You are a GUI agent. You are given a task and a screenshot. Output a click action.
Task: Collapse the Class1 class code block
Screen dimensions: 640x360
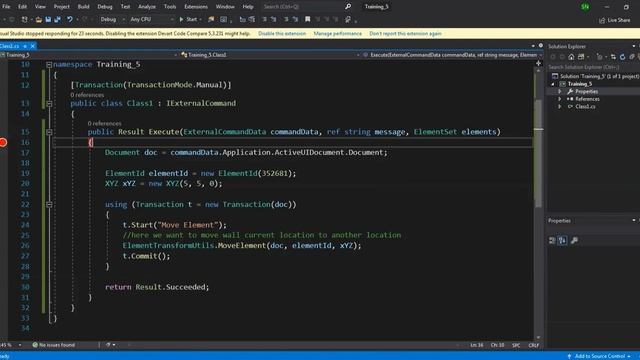(x=49, y=104)
